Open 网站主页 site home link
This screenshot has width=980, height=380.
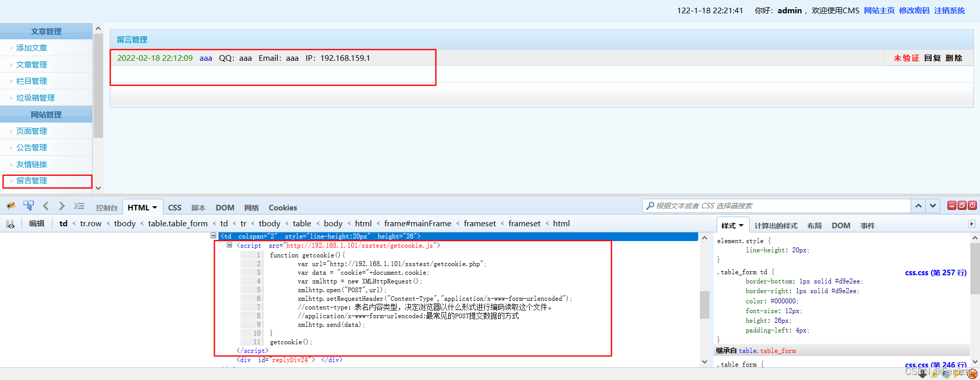879,11
